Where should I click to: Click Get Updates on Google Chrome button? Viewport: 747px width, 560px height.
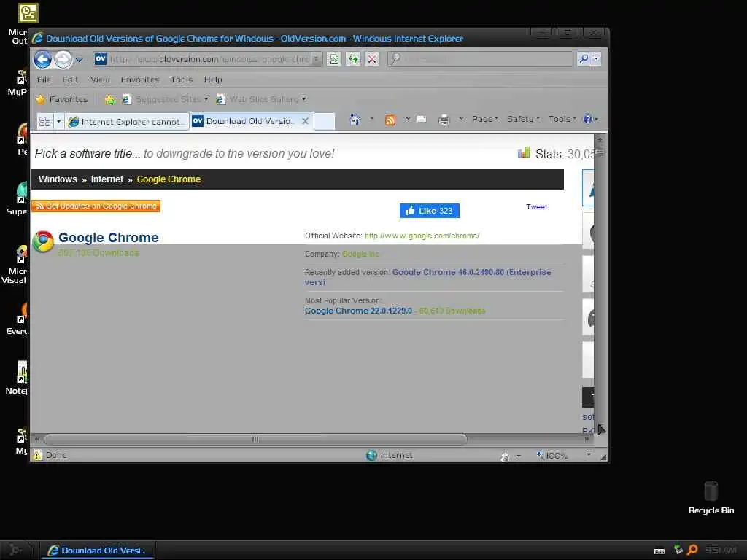tap(96, 206)
